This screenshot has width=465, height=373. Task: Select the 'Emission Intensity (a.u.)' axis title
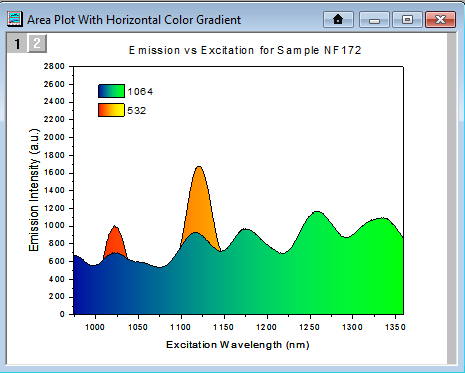point(34,190)
